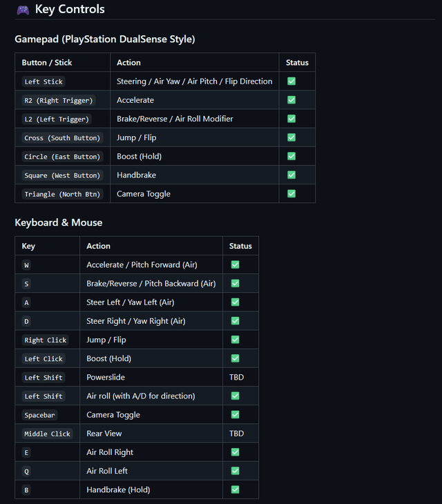The image size is (442, 504).
Task: Click the Left Stick code label
Action: [44, 81]
